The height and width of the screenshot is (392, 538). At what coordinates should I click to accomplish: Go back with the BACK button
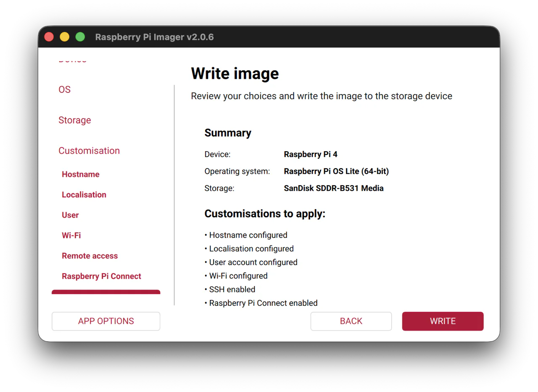tap(351, 321)
